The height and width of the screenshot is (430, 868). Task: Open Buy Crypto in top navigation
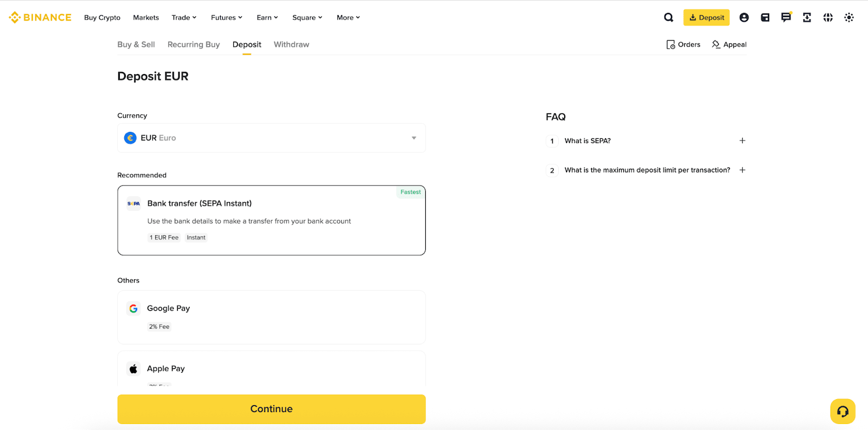(102, 17)
